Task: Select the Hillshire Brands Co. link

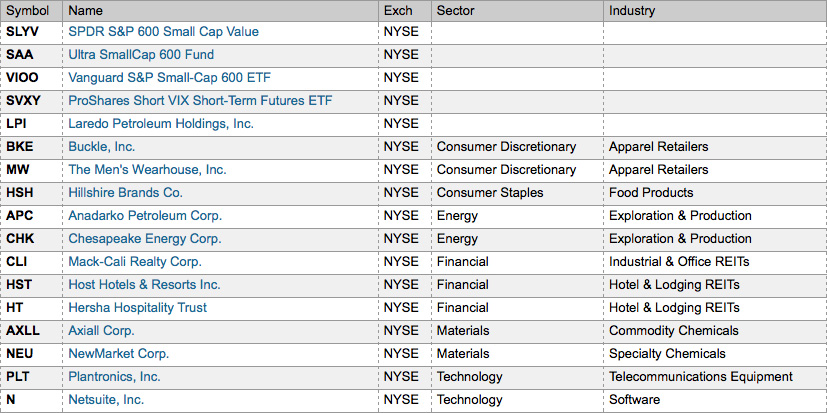Action: (125, 193)
